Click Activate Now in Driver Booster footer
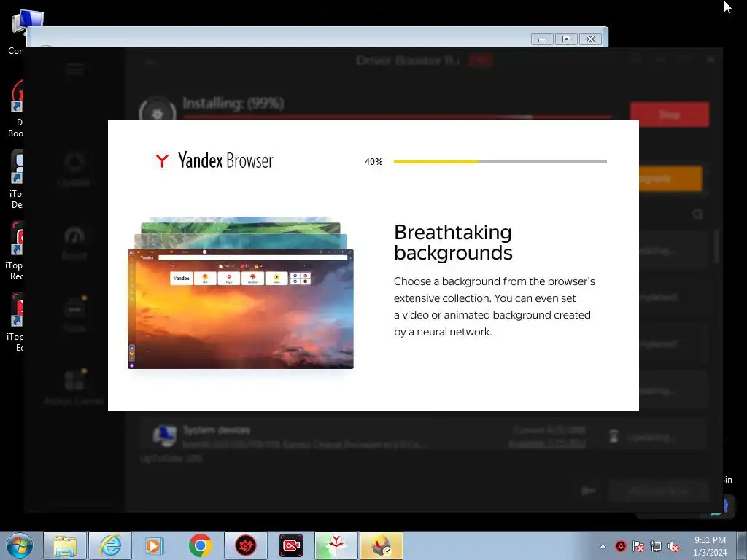747x560 pixels. (658, 491)
